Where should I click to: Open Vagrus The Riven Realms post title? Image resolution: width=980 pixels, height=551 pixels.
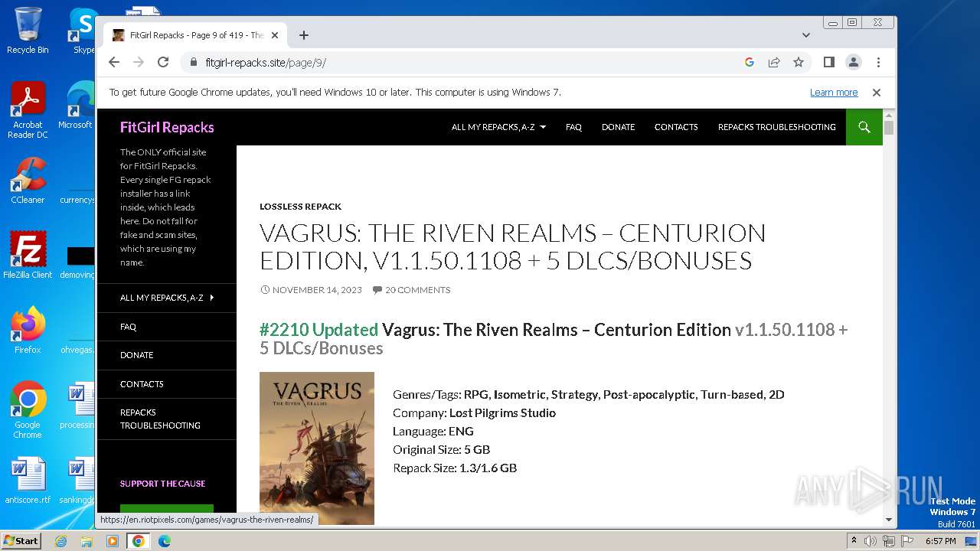pyautogui.click(x=512, y=246)
